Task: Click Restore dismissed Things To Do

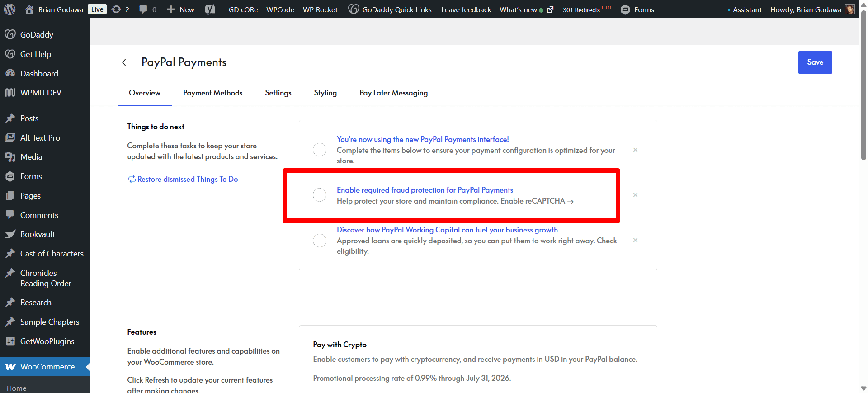Action: pos(183,179)
